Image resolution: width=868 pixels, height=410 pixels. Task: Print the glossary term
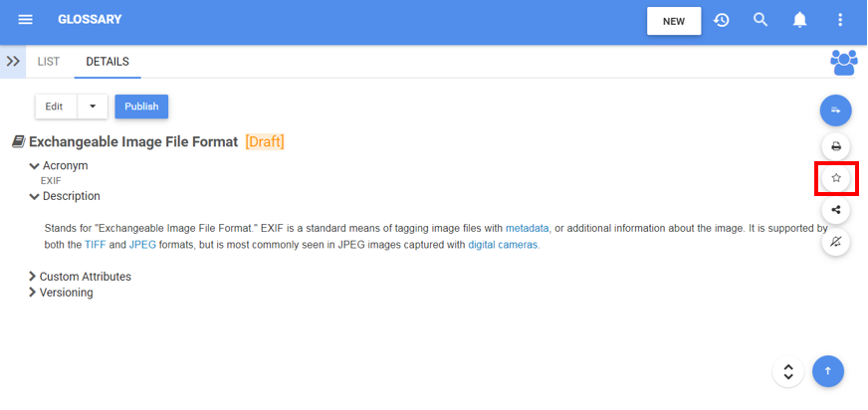coord(836,146)
